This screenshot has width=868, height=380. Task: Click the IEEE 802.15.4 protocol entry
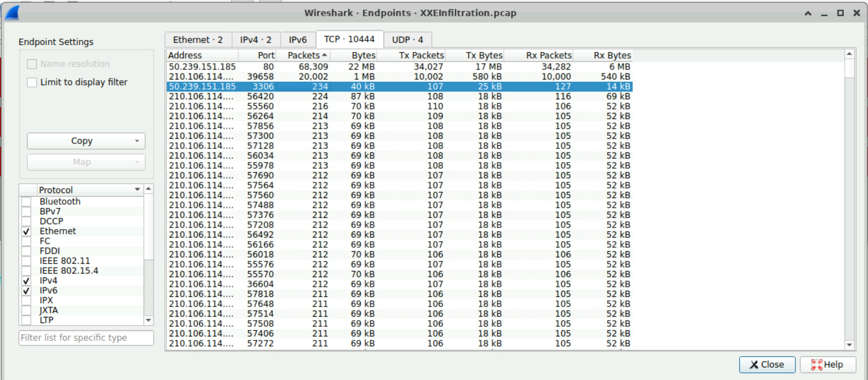(x=69, y=271)
